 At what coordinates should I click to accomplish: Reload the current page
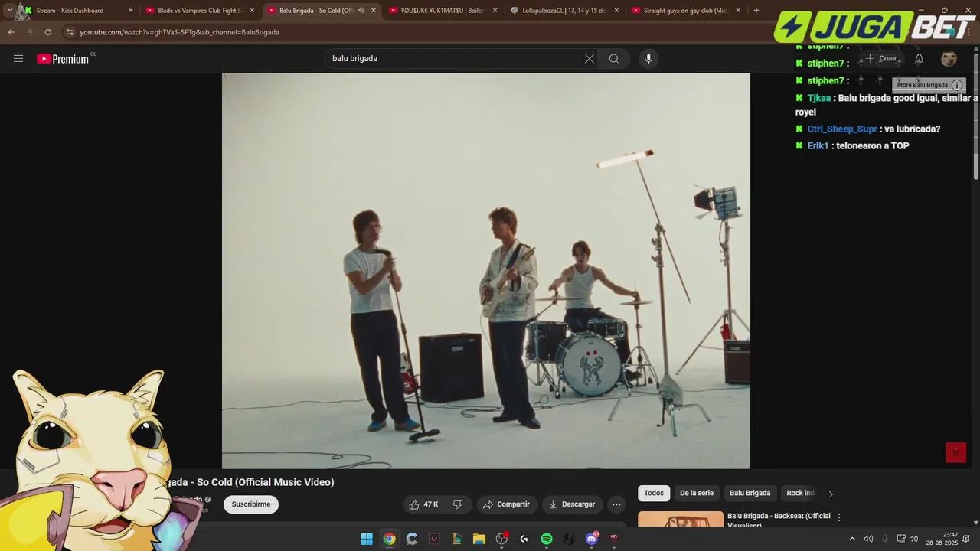(47, 32)
